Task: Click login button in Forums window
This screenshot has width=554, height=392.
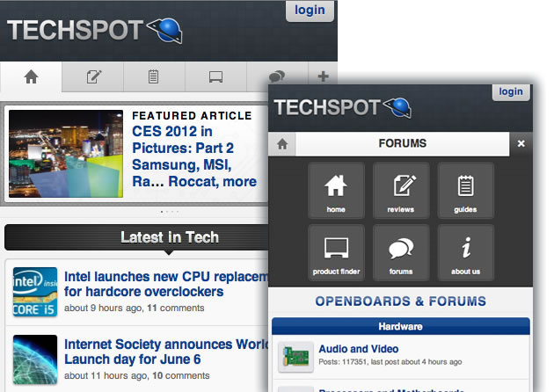Action: tap(511, 91)
